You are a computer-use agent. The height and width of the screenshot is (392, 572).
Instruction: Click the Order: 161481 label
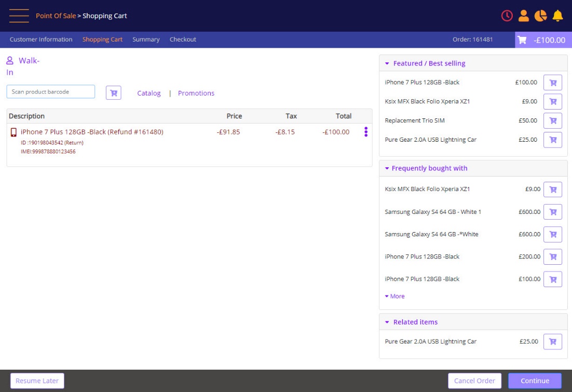[x=472, y=39]
